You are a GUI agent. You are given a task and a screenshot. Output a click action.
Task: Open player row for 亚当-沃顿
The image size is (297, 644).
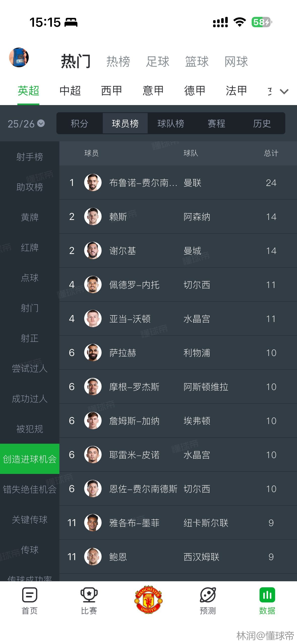point(130,319)
